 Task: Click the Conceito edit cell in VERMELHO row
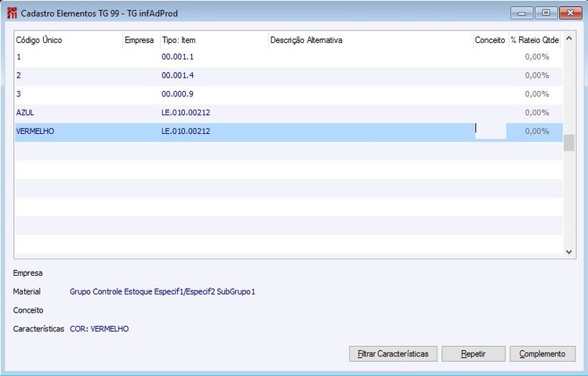tap(491, 131)
